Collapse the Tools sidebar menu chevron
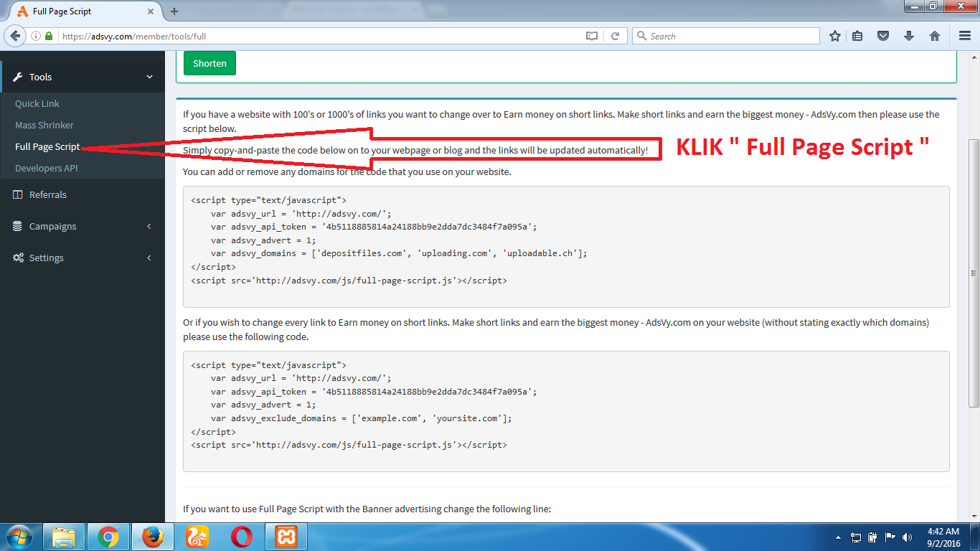The width and height of the screenshot is (980, 551). (x=149, y=77)
